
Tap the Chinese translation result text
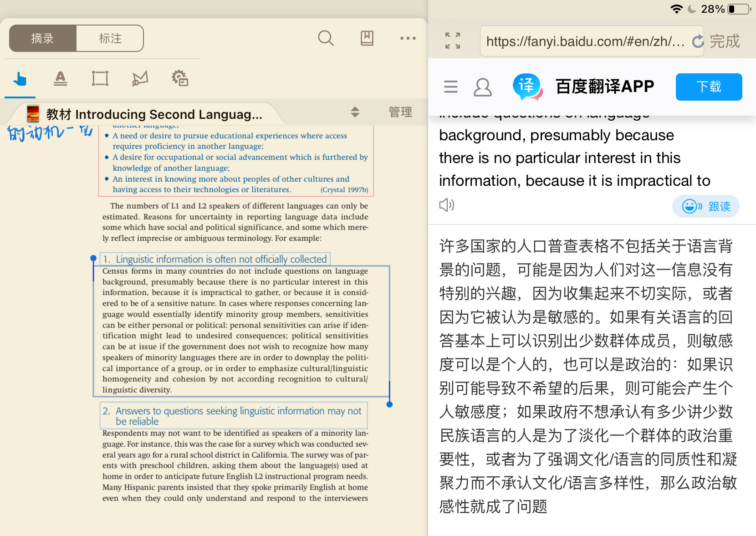(x=587, y=376)
